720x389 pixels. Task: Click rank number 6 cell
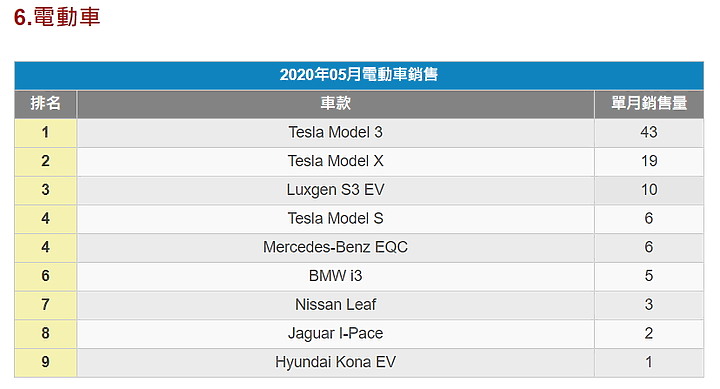pyautogui.click(x=45, y=276)
